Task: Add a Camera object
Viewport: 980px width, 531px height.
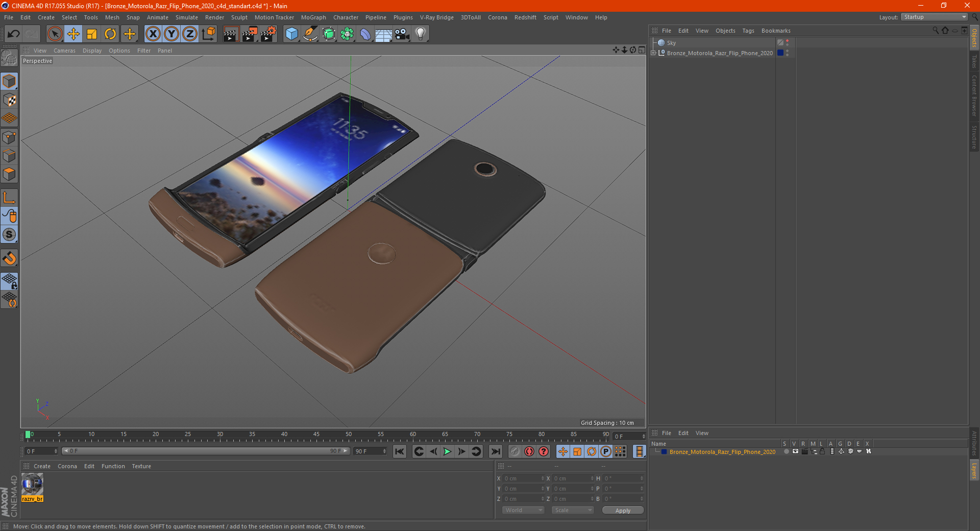Action: (402, 34)
